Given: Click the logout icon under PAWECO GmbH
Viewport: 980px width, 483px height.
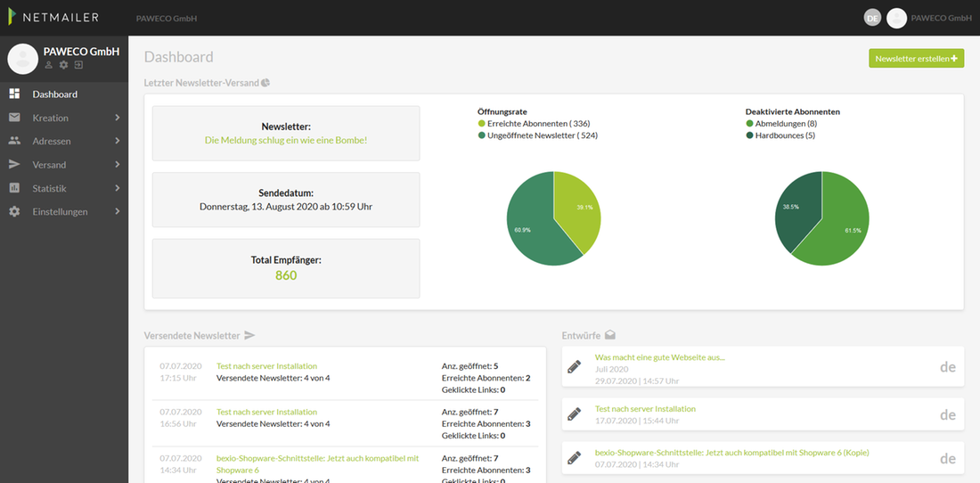Looking at the screenshot, I should [78, 65].
